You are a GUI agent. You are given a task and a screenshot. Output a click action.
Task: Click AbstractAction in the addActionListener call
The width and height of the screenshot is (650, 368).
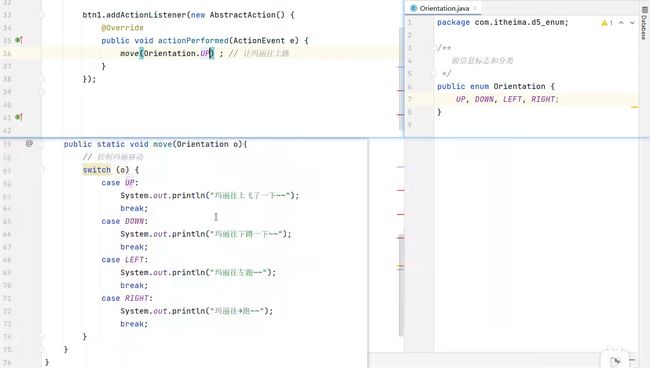pos(243,15)
